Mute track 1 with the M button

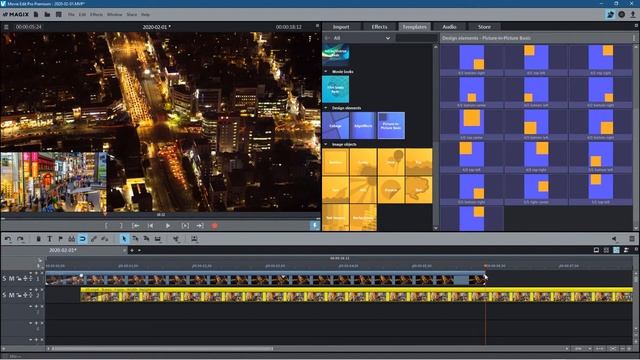click(x=11, y=278)
